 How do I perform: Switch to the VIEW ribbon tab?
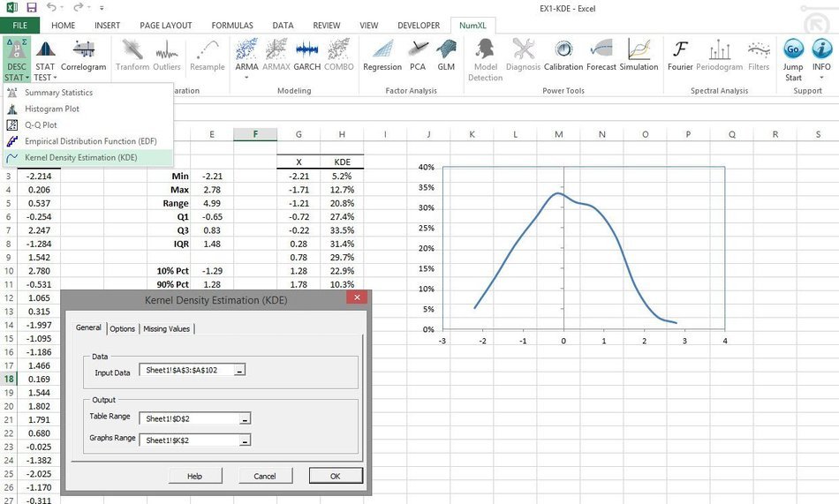click(x=368, y=25)
